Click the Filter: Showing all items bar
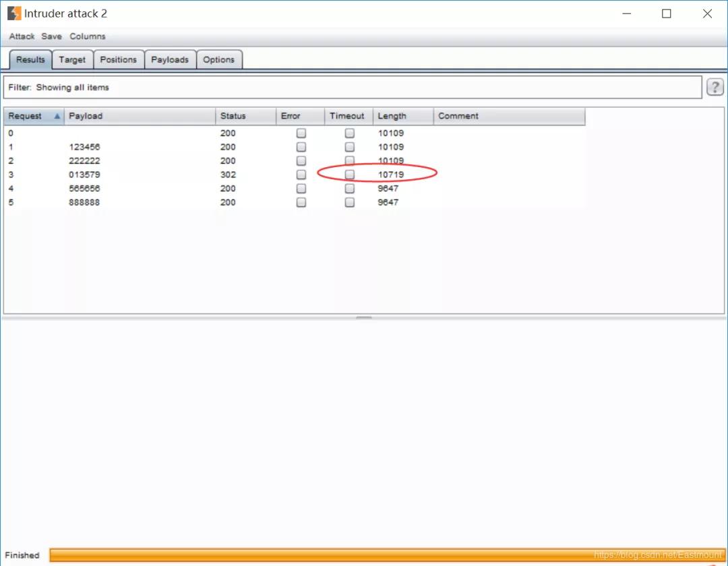 click(x=353, y=87)
